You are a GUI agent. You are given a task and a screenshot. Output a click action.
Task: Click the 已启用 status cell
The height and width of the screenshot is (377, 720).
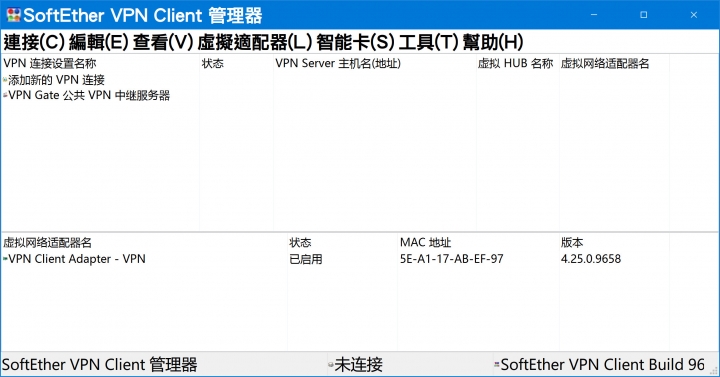tap(306, 259)
